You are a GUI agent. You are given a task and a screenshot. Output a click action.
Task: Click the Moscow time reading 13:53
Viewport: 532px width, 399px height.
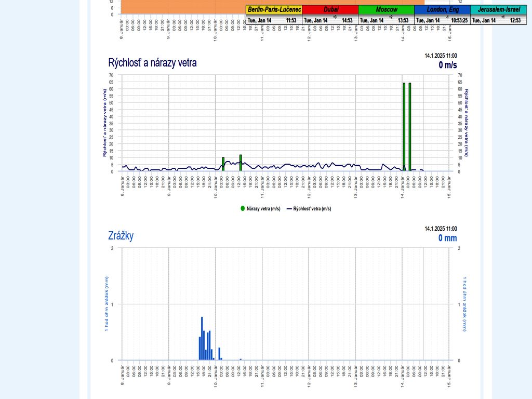click(403, 20)
